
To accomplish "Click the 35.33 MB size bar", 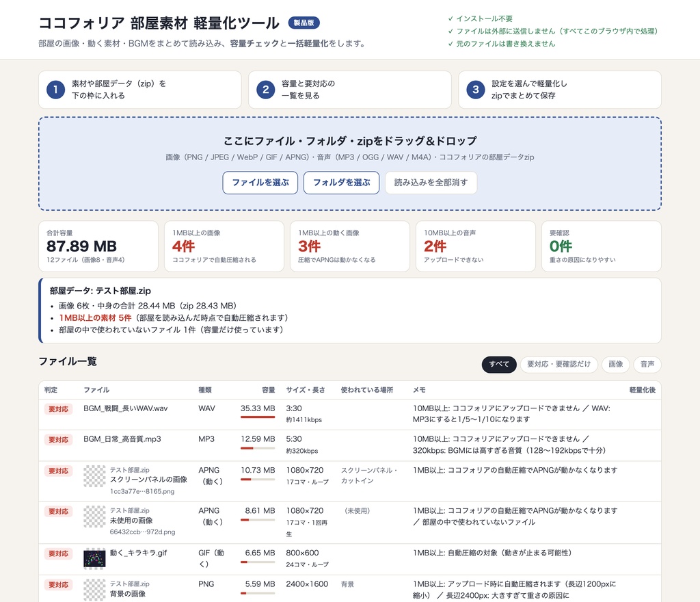I will click(x=258, y=417).
